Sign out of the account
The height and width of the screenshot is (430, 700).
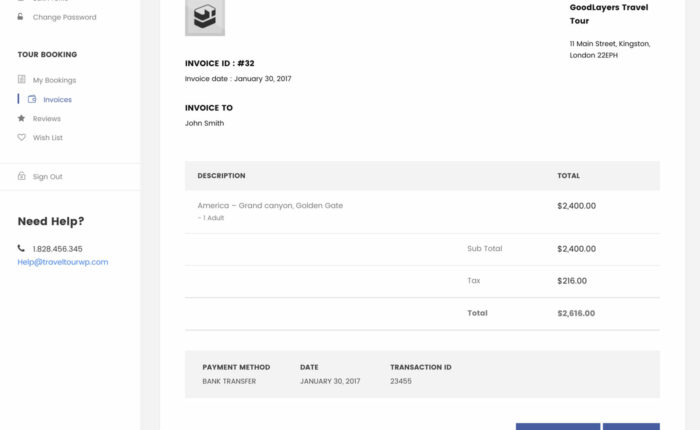47,177
